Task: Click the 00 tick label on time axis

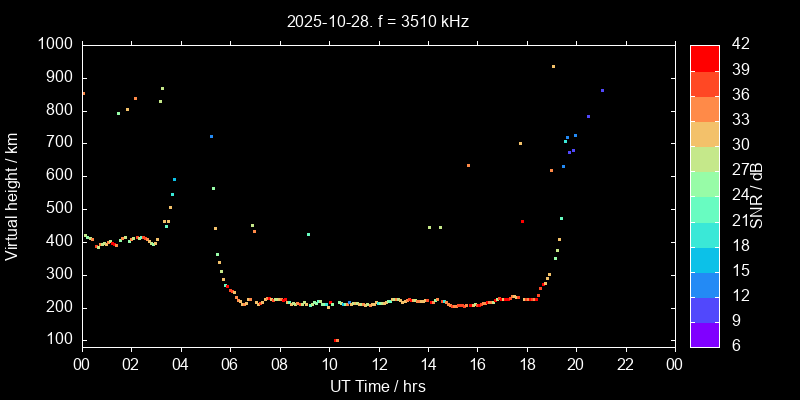Action: click(x=81, y=365)
